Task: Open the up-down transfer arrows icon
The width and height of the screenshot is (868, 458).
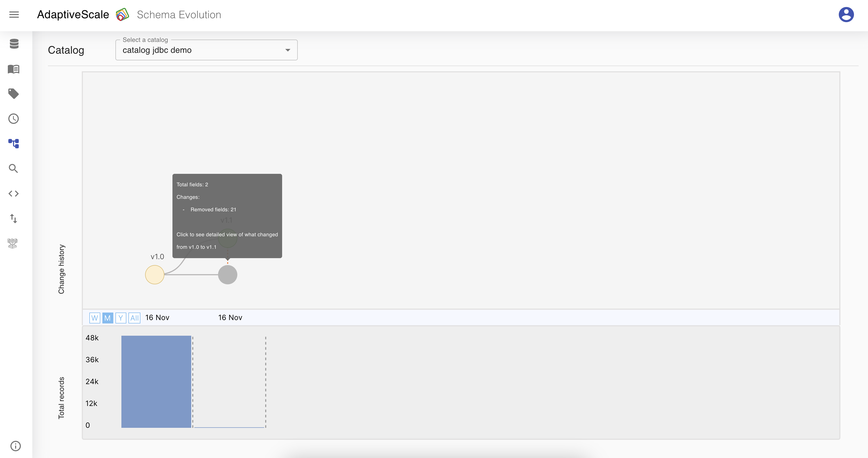Action: 14,218
